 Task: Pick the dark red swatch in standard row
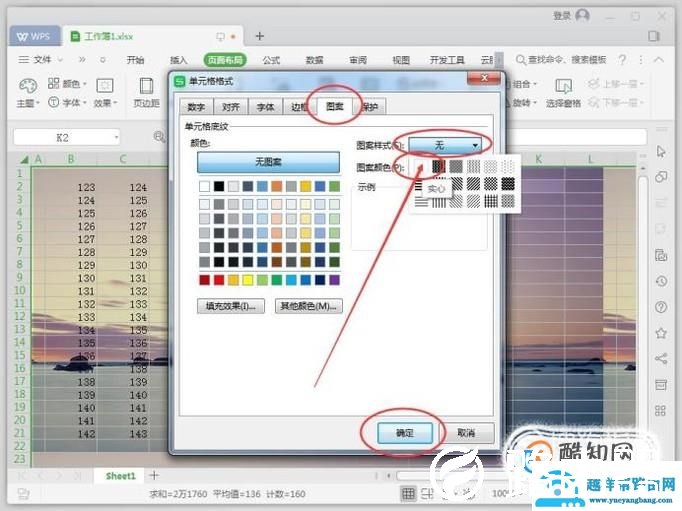tap(204, 280)
